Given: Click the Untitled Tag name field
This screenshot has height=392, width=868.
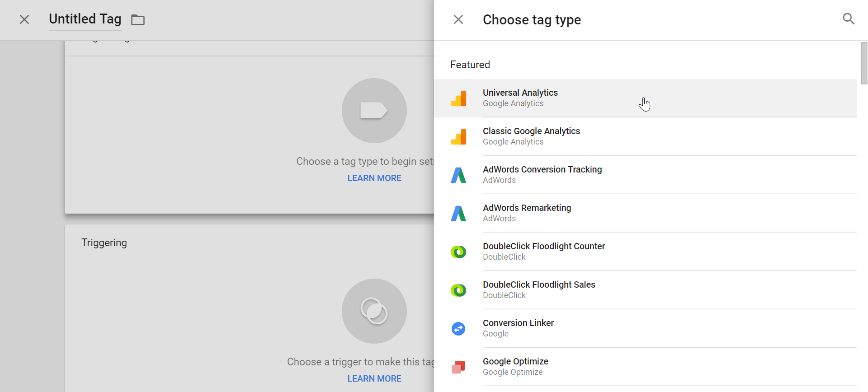Looking at the screenshot, I should click(x=85, y=19).
